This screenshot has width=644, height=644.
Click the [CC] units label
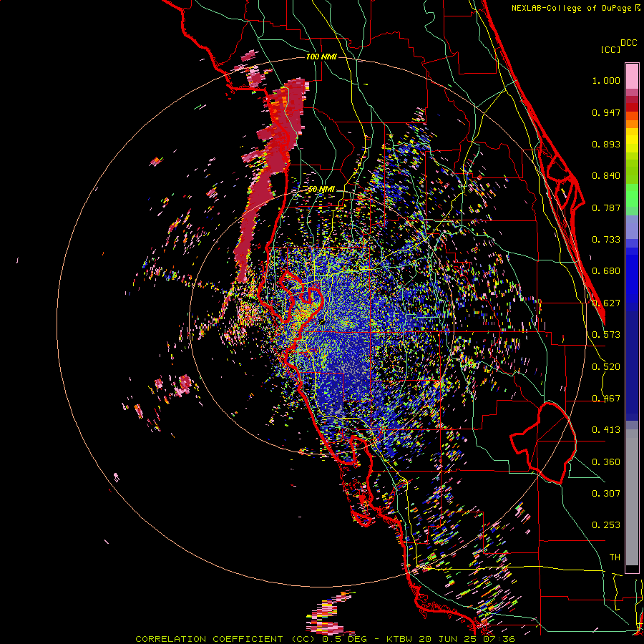(x=610, y=49)
